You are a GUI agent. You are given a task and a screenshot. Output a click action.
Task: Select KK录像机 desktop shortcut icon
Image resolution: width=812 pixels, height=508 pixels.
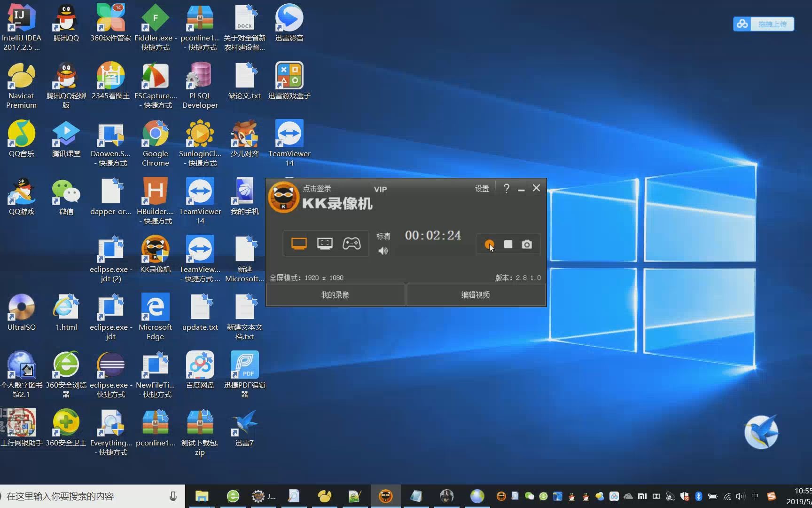coord(156,254)
